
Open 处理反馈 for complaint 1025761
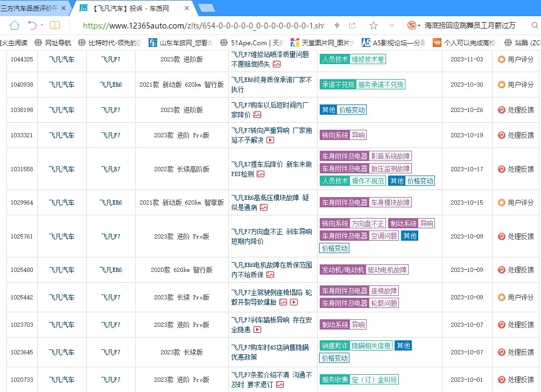[516, 236]
